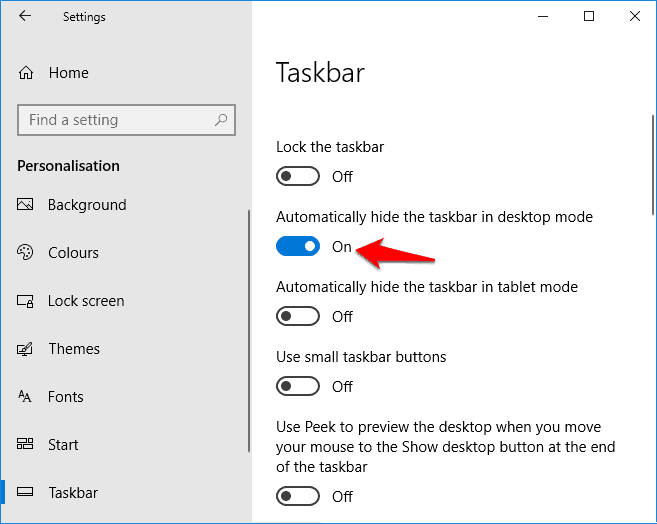
Task: Click the Colours palette icon
Action: tap(25, 252)
